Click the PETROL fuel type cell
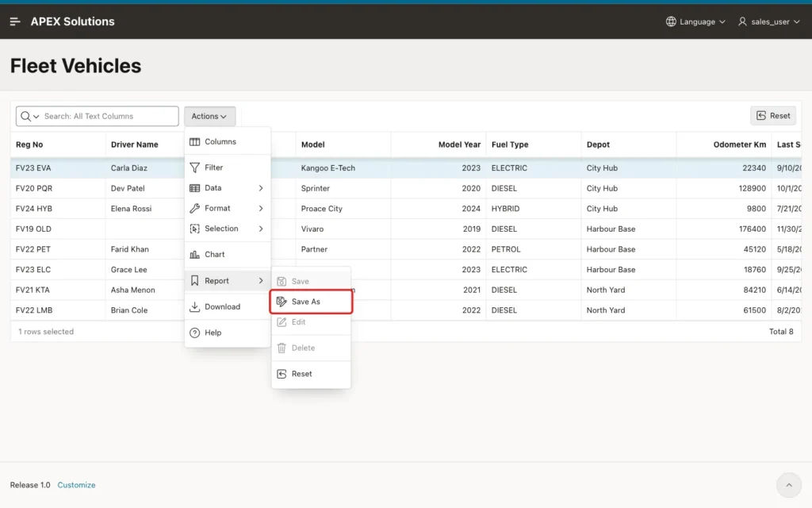Screen dimensions: 812x508 [x=534, y=248]
